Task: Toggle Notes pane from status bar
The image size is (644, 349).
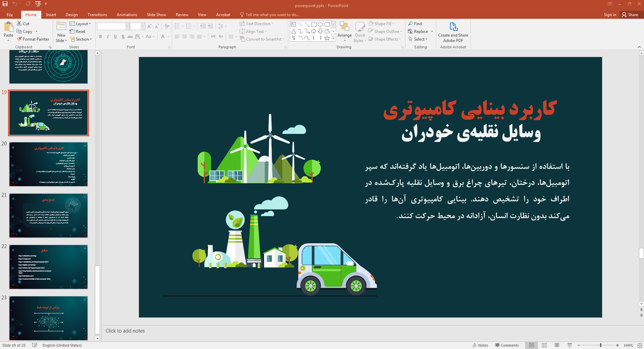Action: pyautogui.click(x=480, y=345)
